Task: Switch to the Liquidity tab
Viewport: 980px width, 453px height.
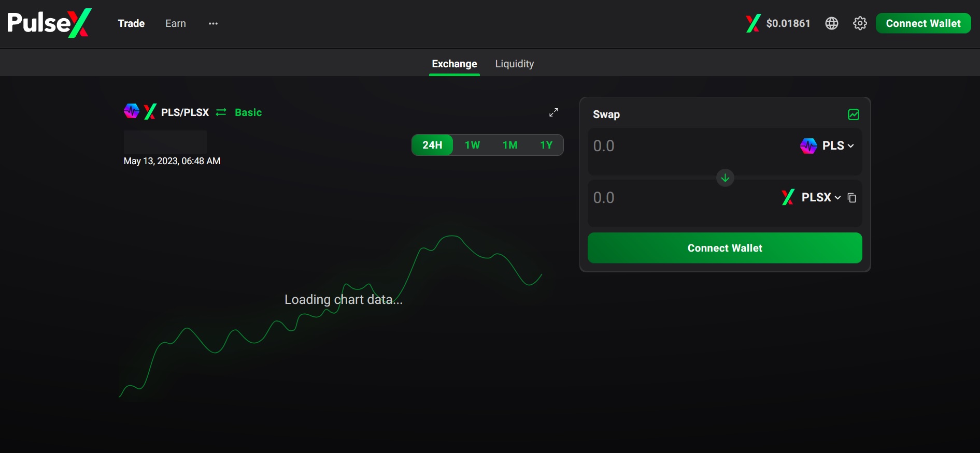Action: [x=514, y=64]
